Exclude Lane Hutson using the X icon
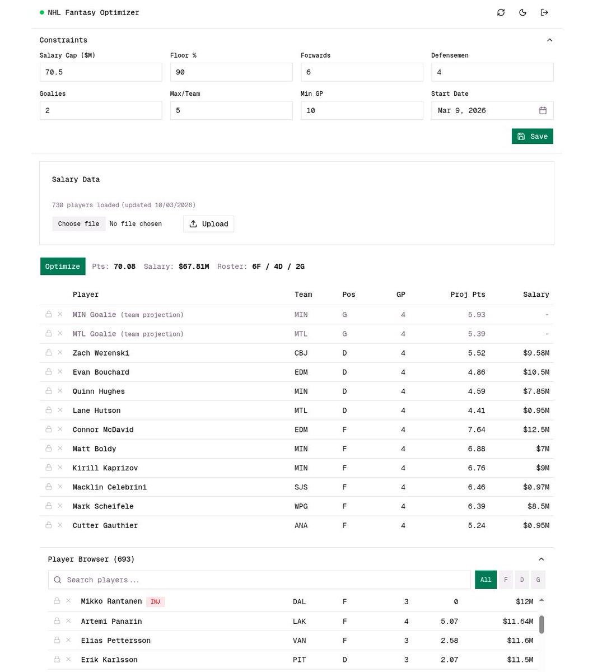 [x=60, y=410]
